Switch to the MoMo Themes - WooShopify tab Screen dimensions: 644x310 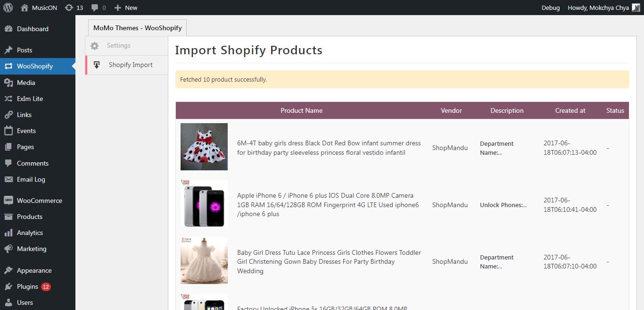[x=137, y=28]
